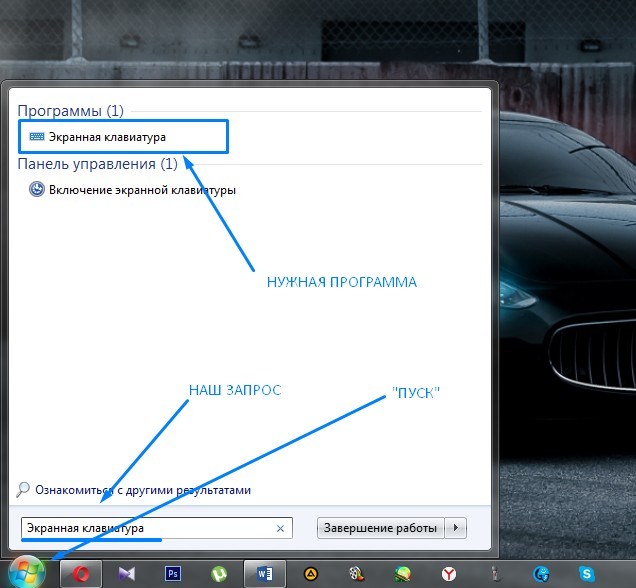
Task: Open the film reel media app in taskbar
Action: tap(357, 574)
